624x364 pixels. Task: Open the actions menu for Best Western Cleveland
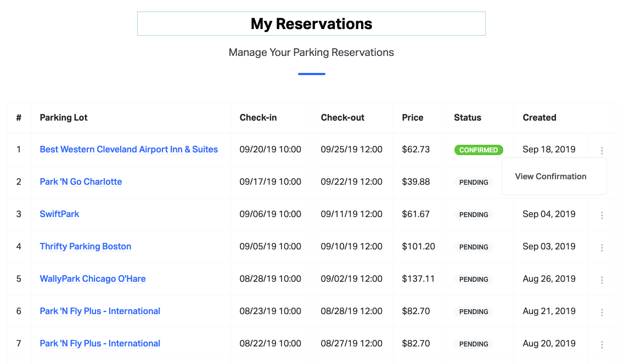[x=601, y=150]
